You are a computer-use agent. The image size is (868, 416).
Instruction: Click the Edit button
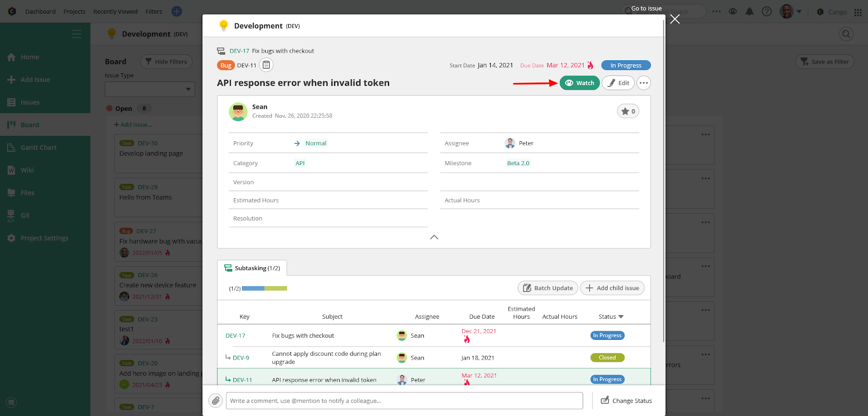[x=618, y=83]
